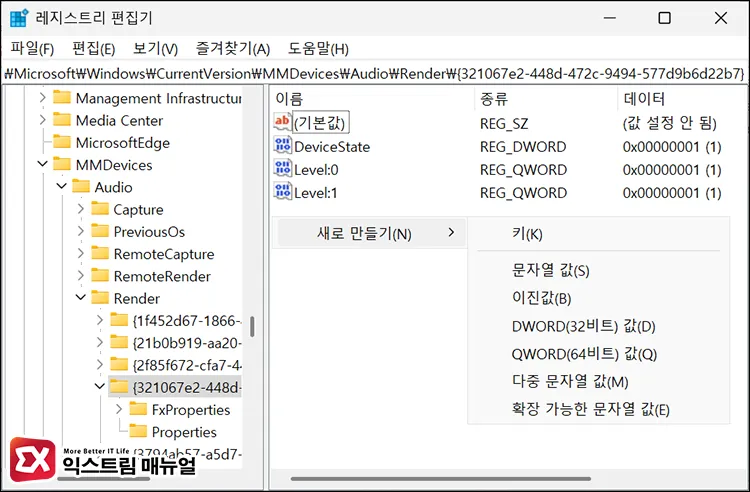This screenshot has width=750, height=492.
Task: Click the DeviceState binary value icon
Action: click(282, 145)
